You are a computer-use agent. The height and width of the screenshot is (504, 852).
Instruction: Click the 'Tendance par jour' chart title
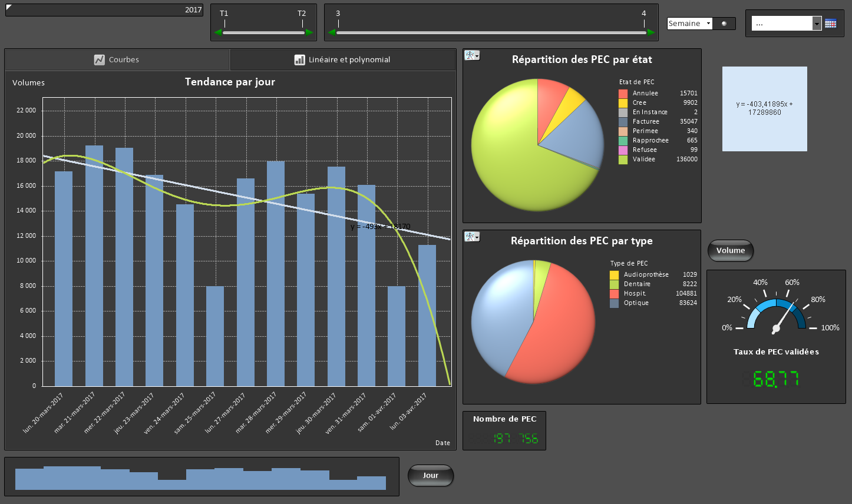tap(230, 82)
